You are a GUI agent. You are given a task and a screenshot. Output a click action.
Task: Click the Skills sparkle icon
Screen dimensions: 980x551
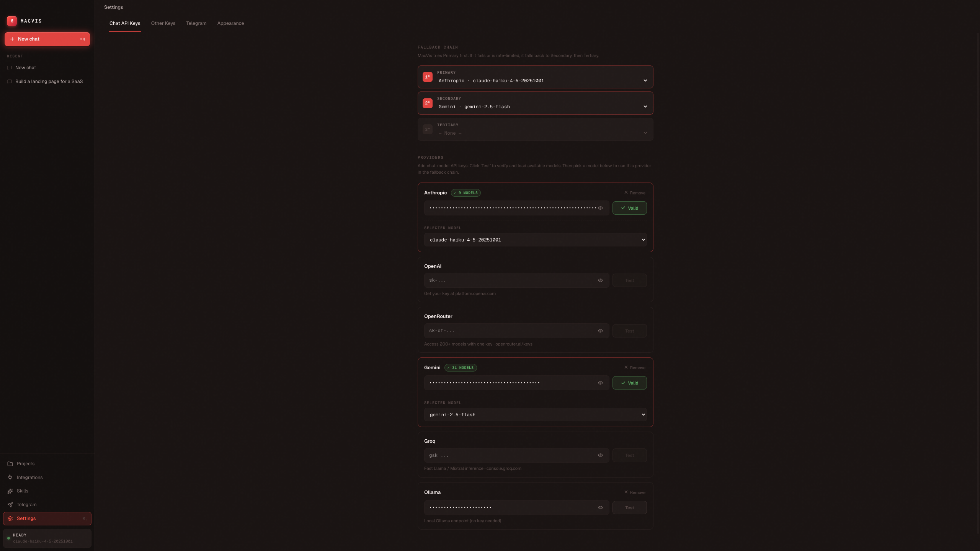[10, 491]
